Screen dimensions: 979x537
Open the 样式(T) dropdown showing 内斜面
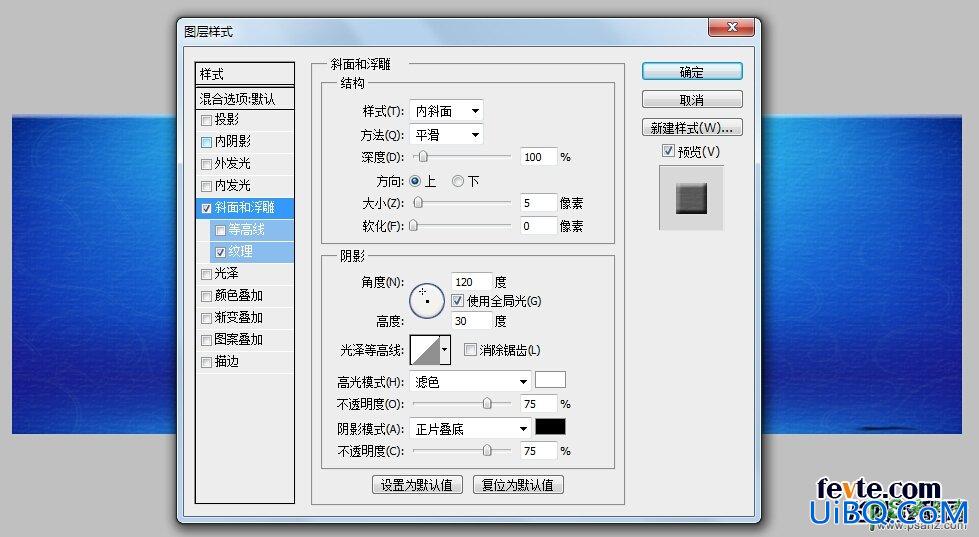point(446,111)
